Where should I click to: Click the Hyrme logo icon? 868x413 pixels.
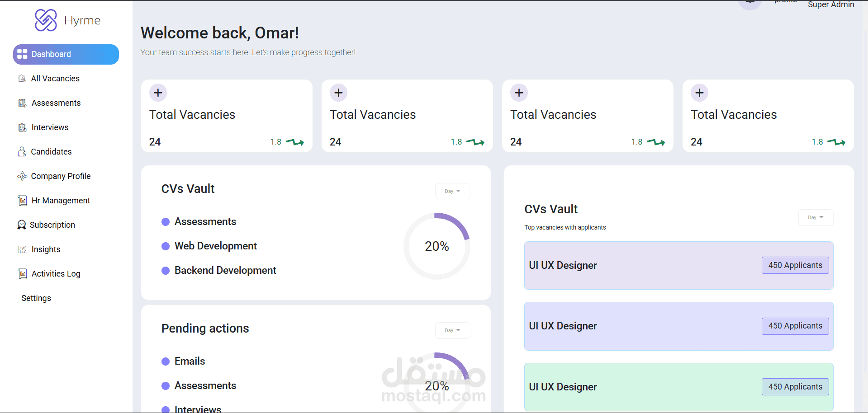coord(45,20)
